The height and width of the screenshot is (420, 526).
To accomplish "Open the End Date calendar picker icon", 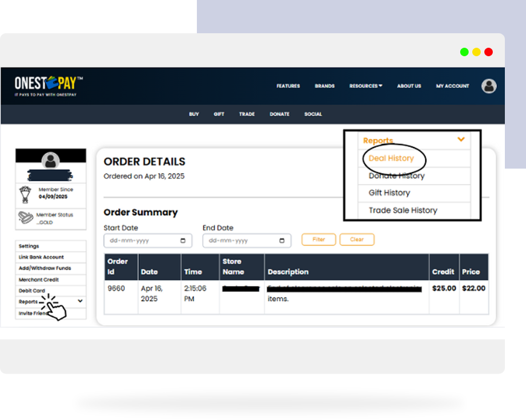I will click(282, 241).
